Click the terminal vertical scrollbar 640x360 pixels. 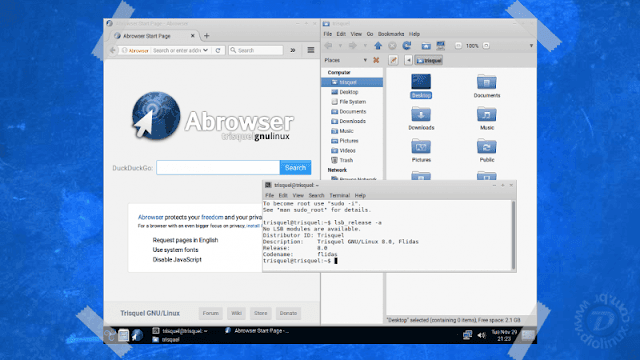513,235
